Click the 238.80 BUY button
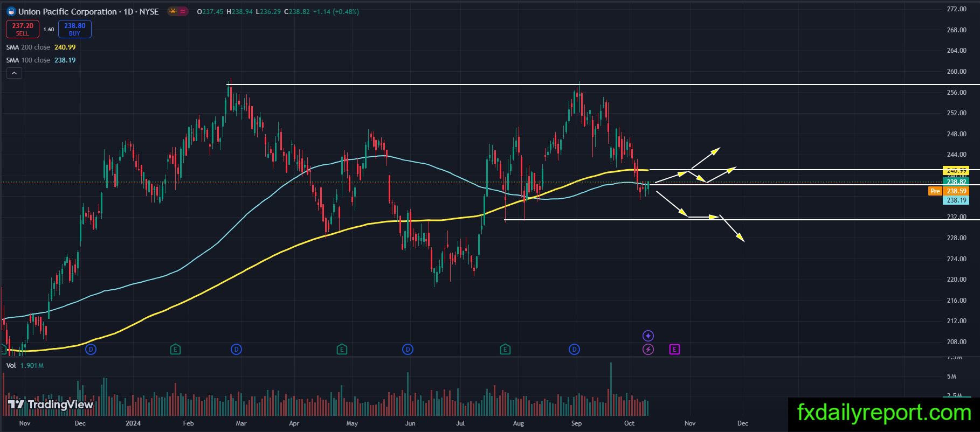 pos(75,29)
